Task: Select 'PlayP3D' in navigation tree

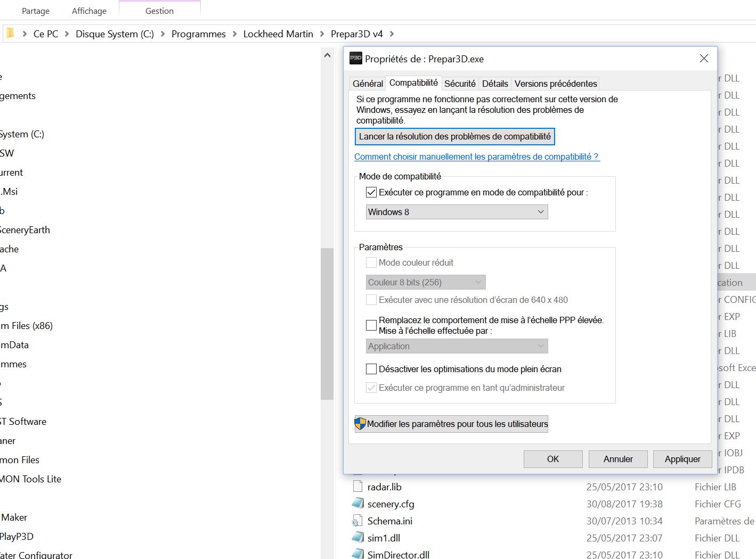Action: coord(17,536)
